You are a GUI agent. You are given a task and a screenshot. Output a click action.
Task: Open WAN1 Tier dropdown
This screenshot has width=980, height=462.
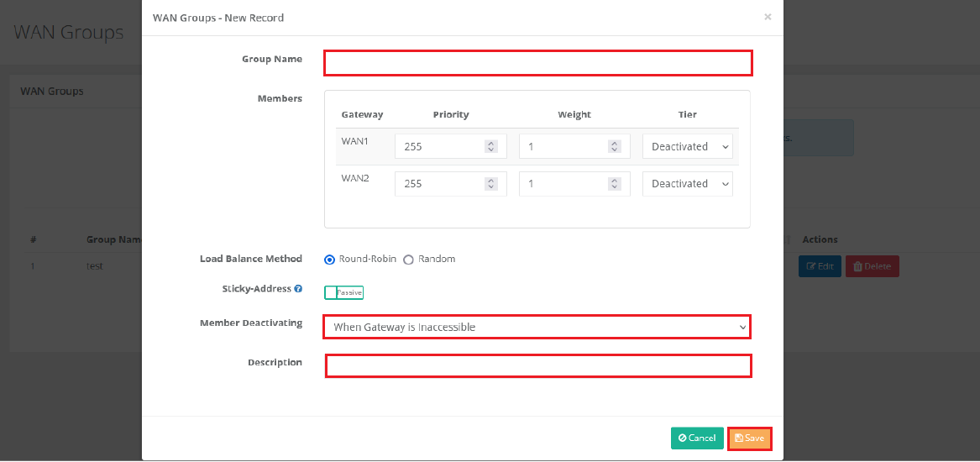[x=687, y=147]
